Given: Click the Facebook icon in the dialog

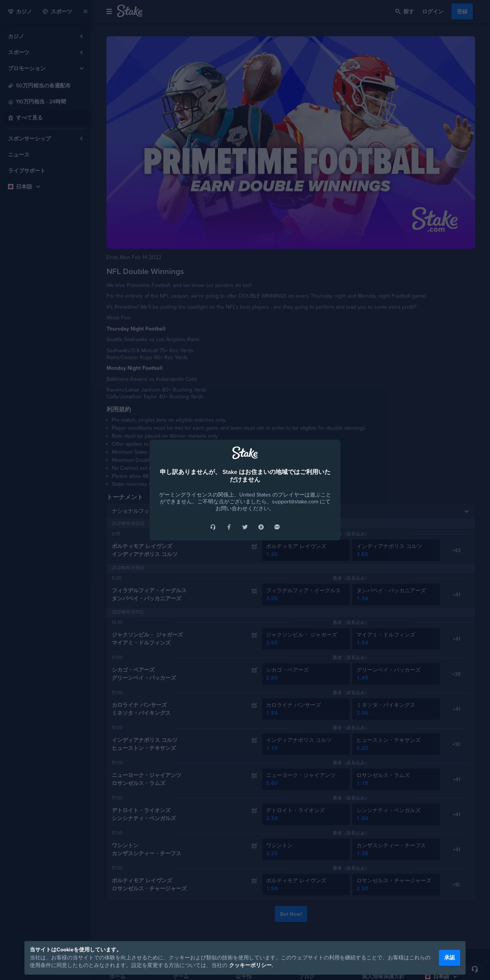Looking at the screenshot, I should click(x=229, y=527).
